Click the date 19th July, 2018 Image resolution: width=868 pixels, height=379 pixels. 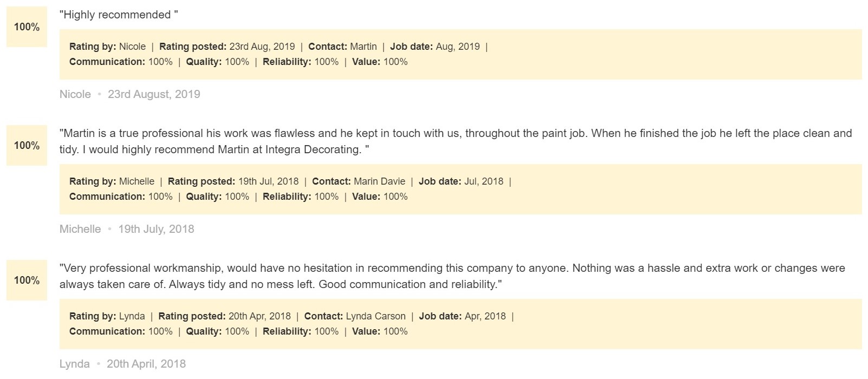click(156, 229)
